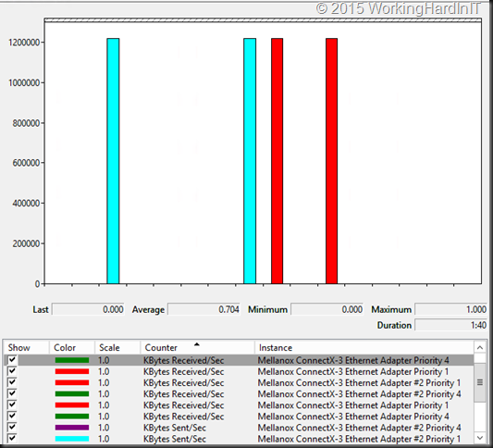Click the counter list scrollbar down arrow
Viewport: 493px width, 448px height.
[480, 437]
